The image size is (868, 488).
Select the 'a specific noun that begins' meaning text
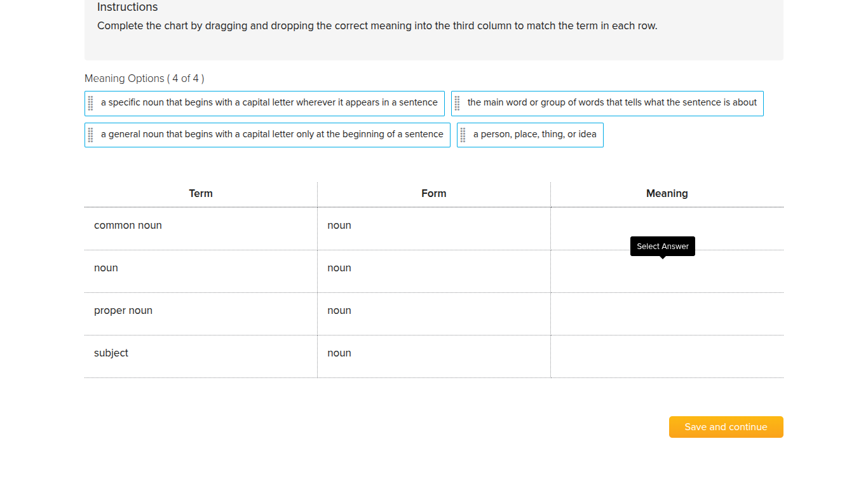tap(269, 102)
